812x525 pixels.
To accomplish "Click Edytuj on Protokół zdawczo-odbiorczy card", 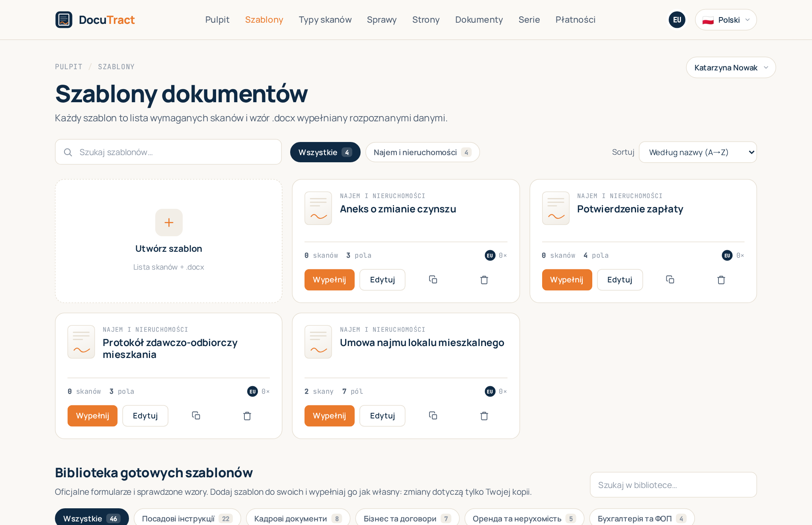I will [x=145, y=416].
